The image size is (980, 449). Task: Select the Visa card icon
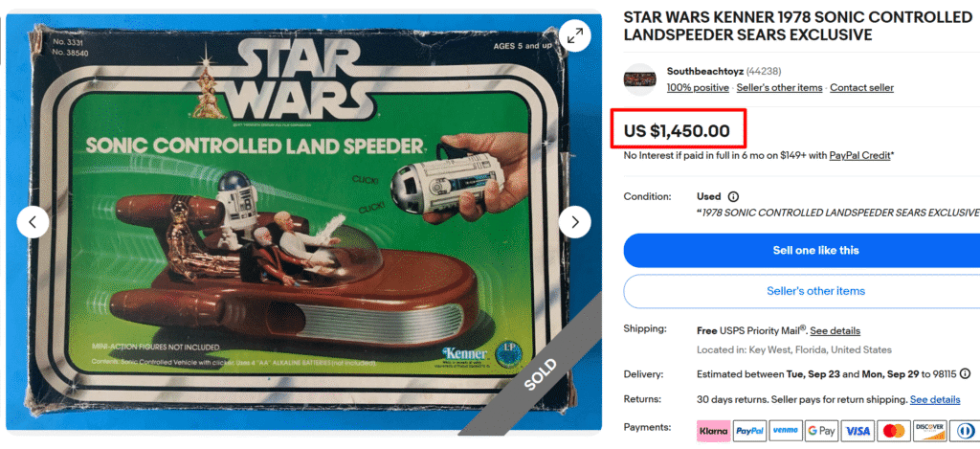[857, 431]
